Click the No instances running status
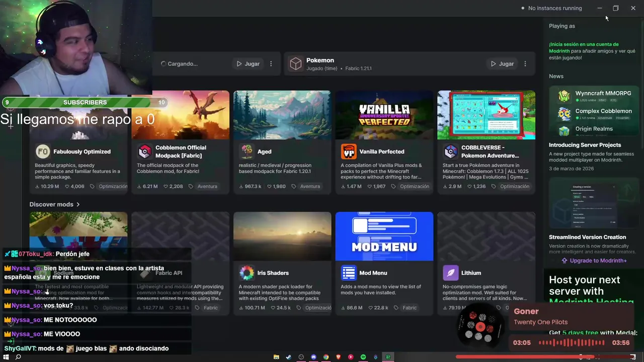Viewport: 644px width, 362px height. pyautogui.click(x=555, y=8)
